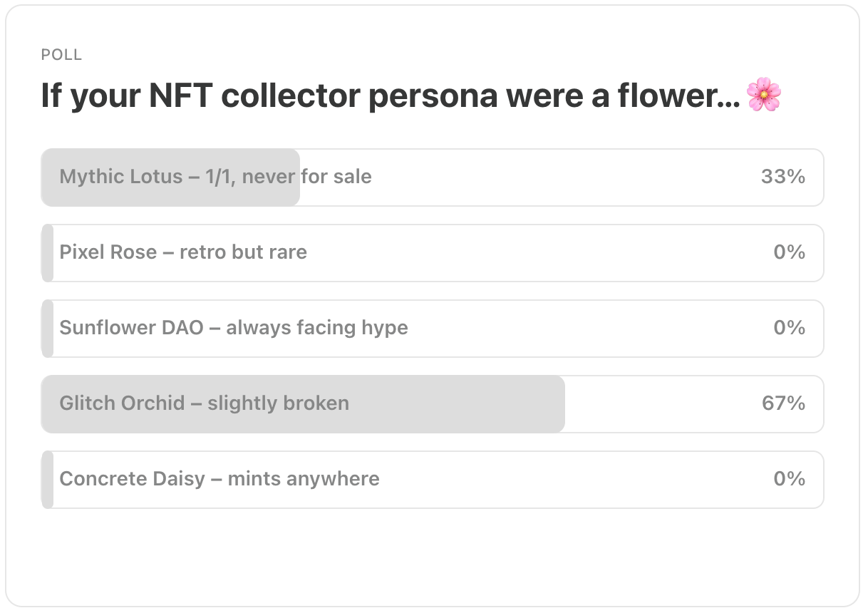The height and width of the screenshot is (613, 868).
Task: Click the gray fill stub on Sunflower DAO row
Action: [x=48, y=329]
